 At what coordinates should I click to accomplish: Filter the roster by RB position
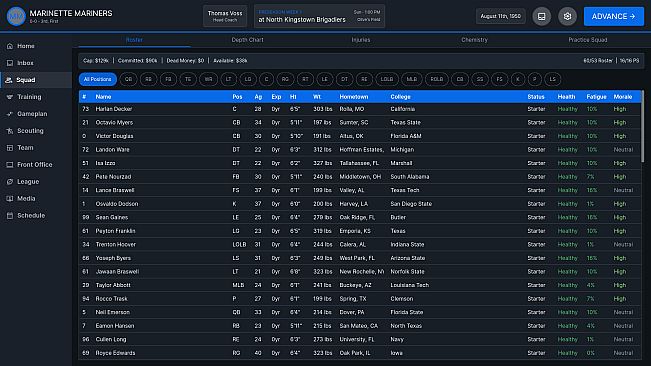click(149, 79)
